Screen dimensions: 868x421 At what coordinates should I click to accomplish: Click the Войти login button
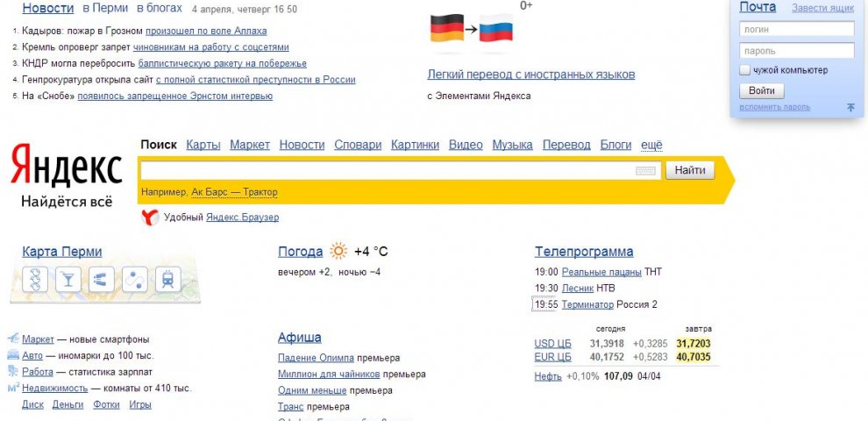(761, 91)
